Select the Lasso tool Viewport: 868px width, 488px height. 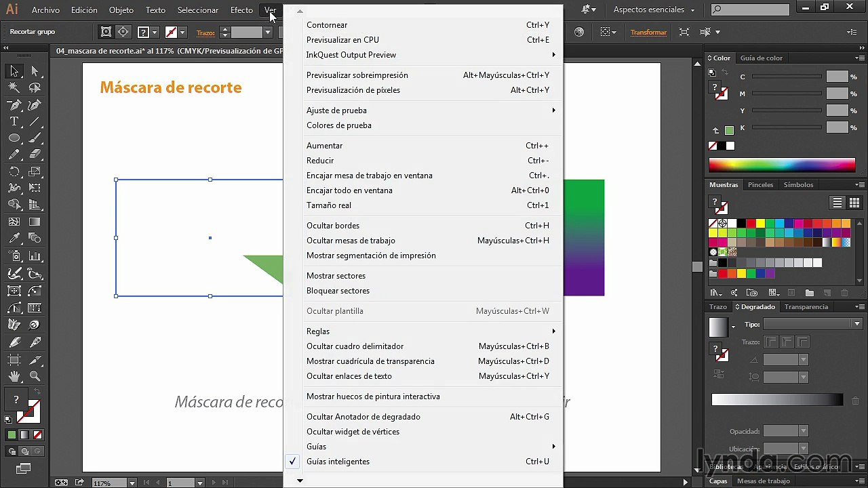pyautogui.click(x=35, y=87)
